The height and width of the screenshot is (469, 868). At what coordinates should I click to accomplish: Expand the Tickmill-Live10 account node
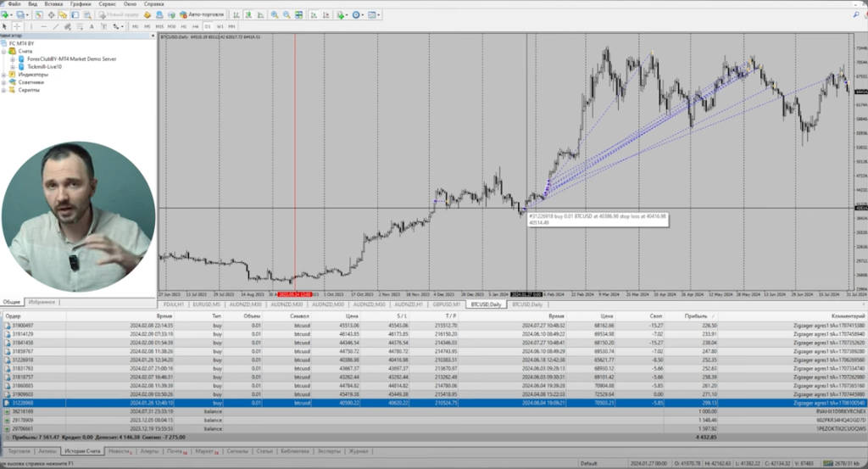point(12,66)
